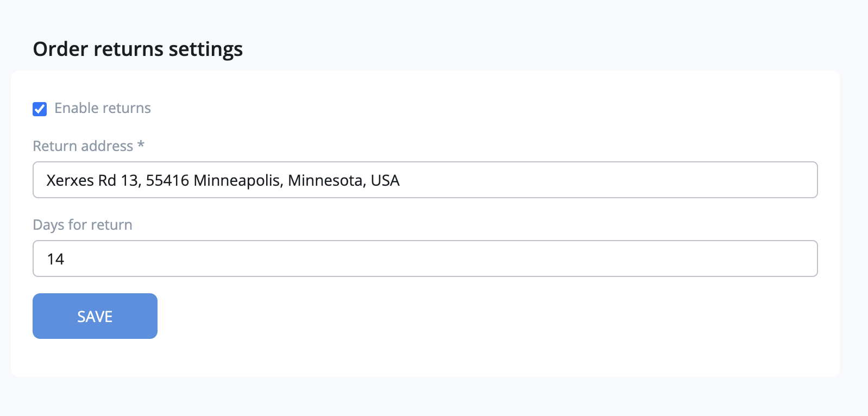The height and width of the screenshot is (416, 868).
Task: Click the required asterisk next to Return address
Action: (x=141, y=145)
